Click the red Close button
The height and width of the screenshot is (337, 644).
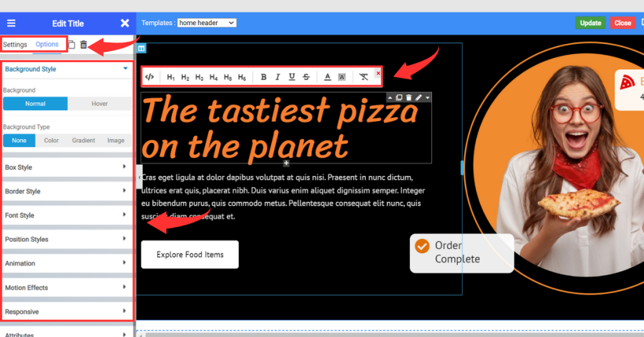click(x=623, y=23)
